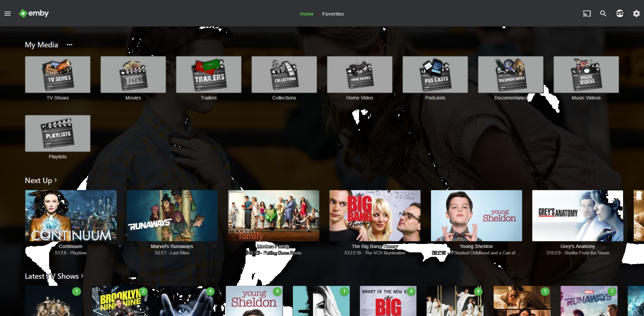Open the Home Movies library tile
This screenshot has width=644, height=316.
[x=360, y=74]
